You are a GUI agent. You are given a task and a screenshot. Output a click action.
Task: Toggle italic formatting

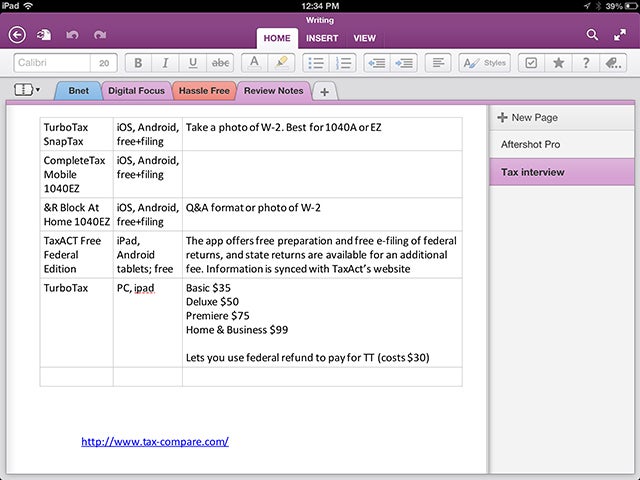(165, 63)
